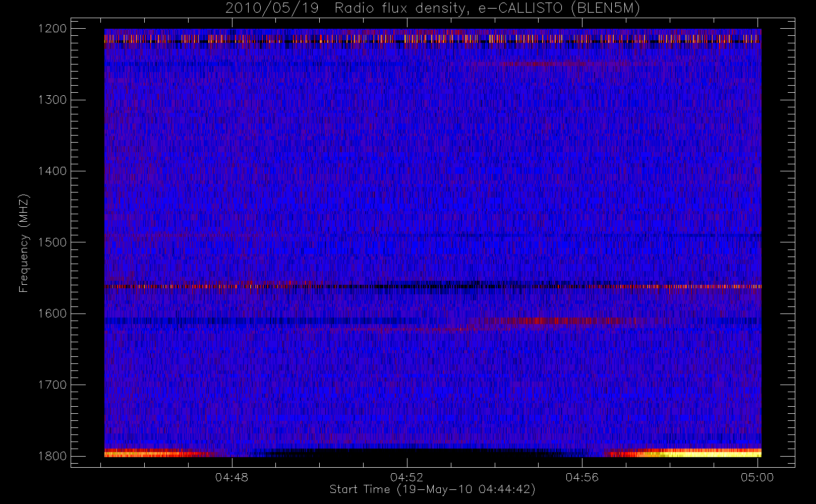Click the 1300 frequency tick label
This screenshot has width=816, height=504.
pos(52,100)
